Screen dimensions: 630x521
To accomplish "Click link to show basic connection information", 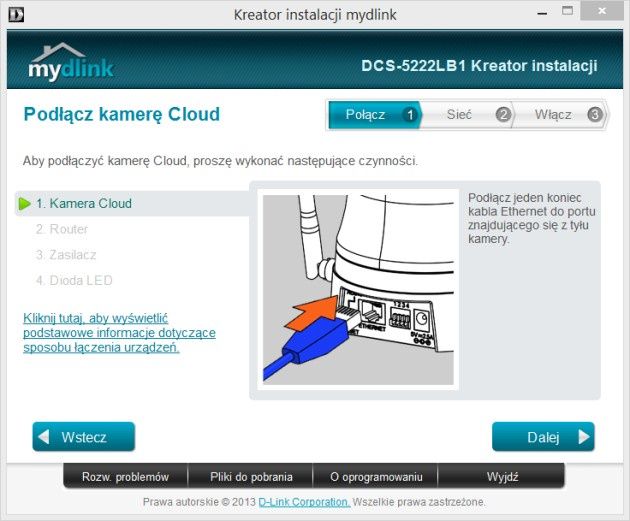I will (x=119, y=333).
